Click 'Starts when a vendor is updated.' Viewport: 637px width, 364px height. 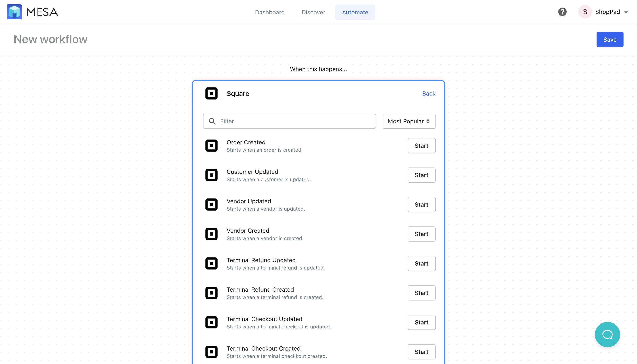point(266,209)
